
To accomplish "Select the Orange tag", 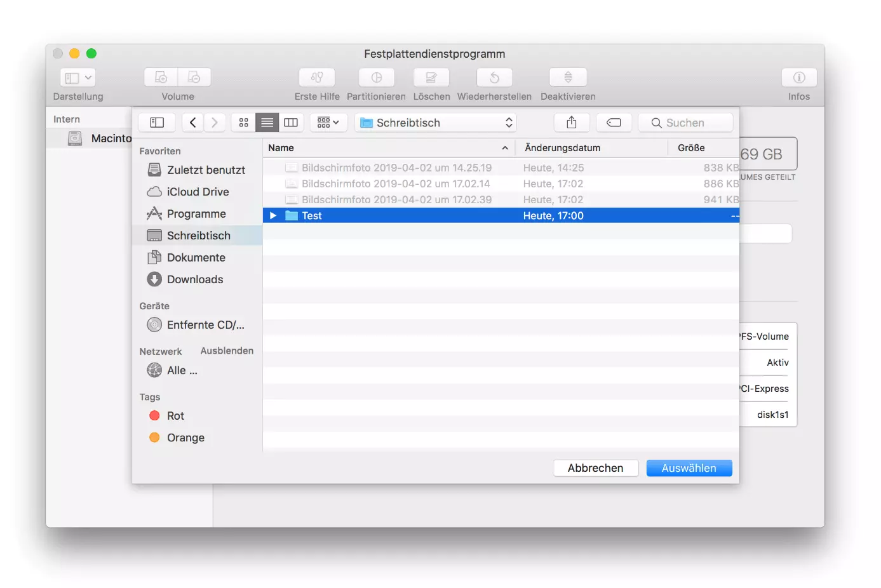I will coord(198,438).
